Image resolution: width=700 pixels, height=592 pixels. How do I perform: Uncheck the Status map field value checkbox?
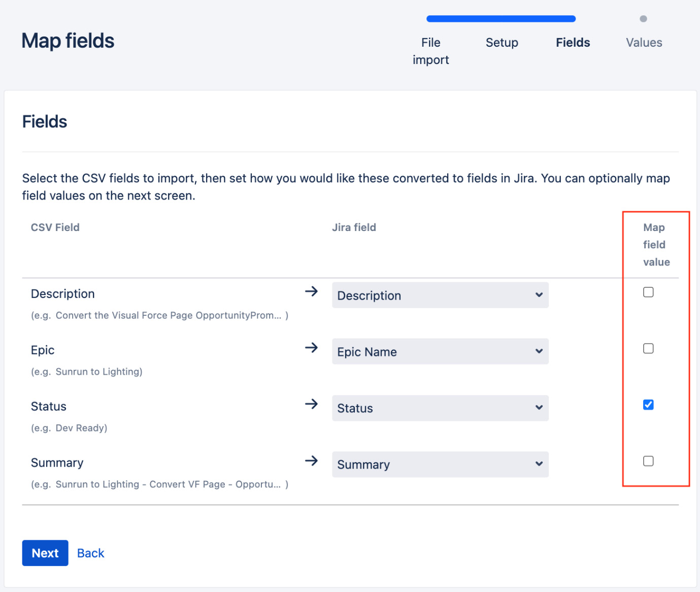coord(648,405)
